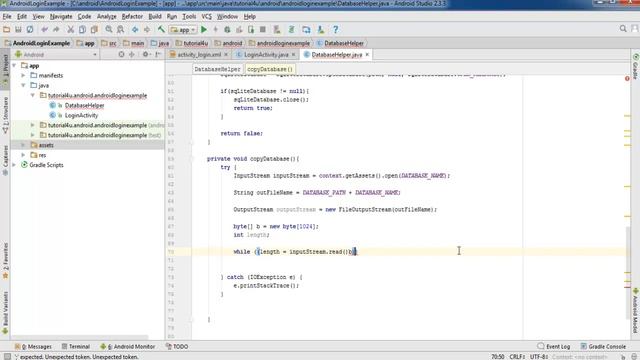
Task: Click the Undo arrow icon
Action: (x=44, y=29)
